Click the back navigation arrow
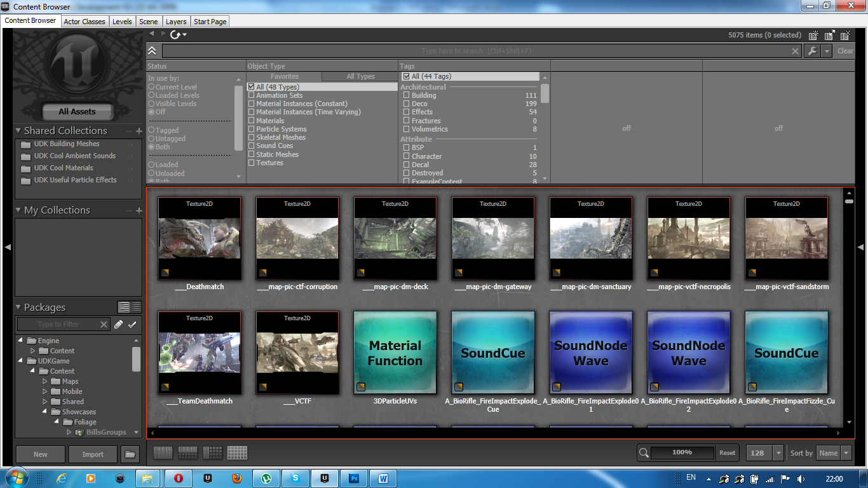Image resolution: width=868 pixels, height=488 pixels. (152, 33)
